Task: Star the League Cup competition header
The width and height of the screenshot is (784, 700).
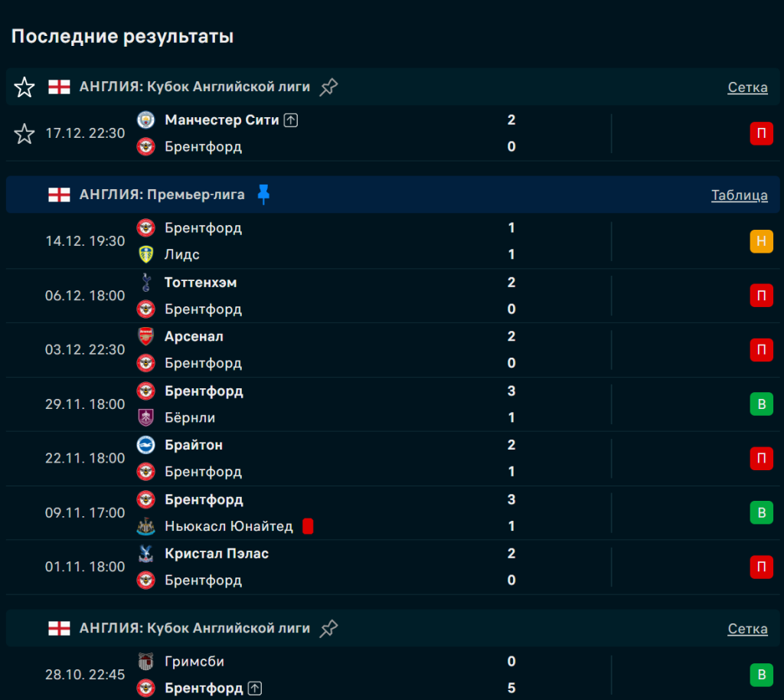Action: tap(24, 87)
